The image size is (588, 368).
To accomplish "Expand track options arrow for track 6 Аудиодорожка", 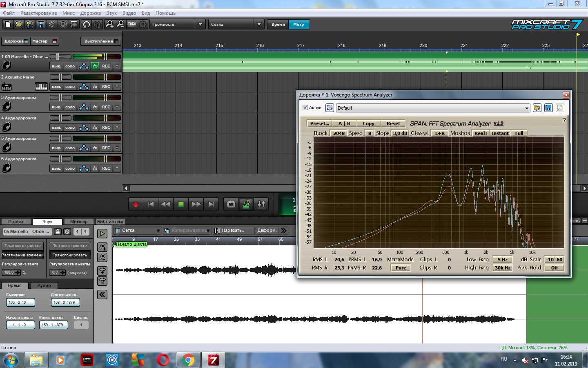I will 117,168.
